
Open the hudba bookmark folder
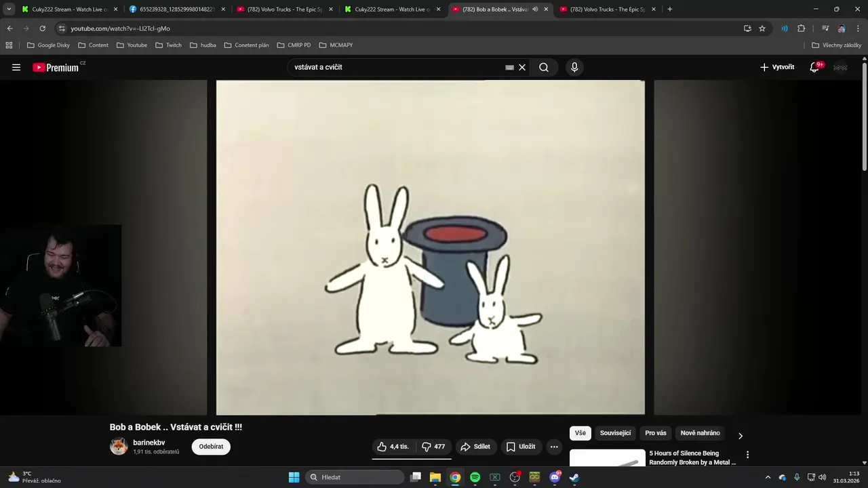pyautogui.click(x=203, y=45)
